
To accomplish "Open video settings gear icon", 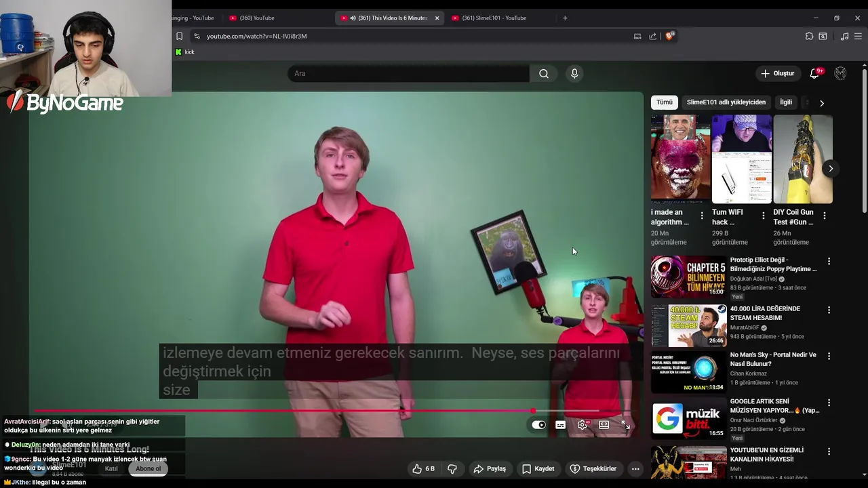I will 582,425.
